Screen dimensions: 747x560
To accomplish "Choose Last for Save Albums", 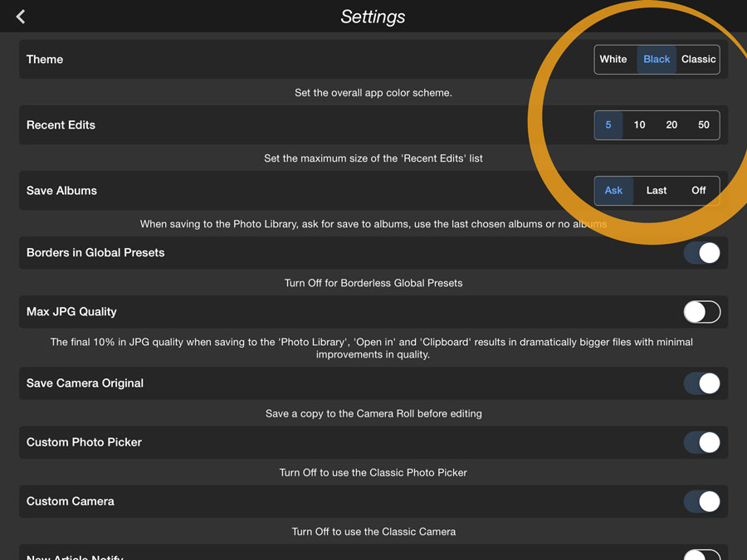I will pyautogui.click(x=656, y=191).
